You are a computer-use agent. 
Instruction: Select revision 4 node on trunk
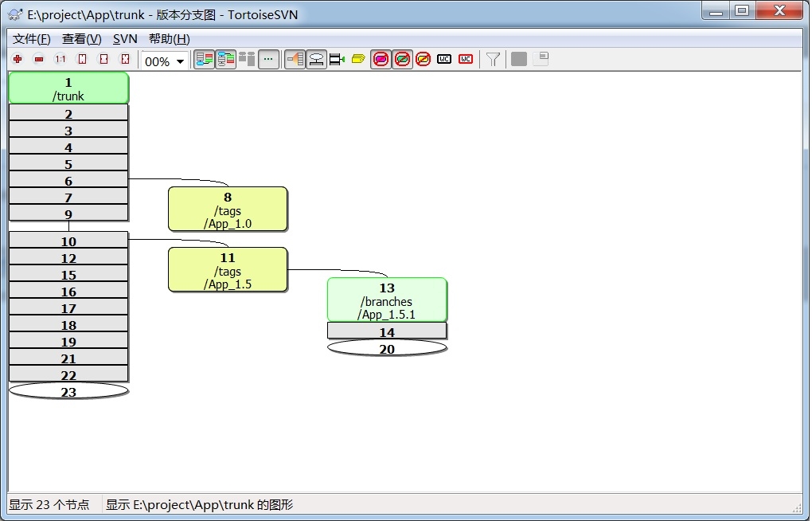[x=68, y=147]
